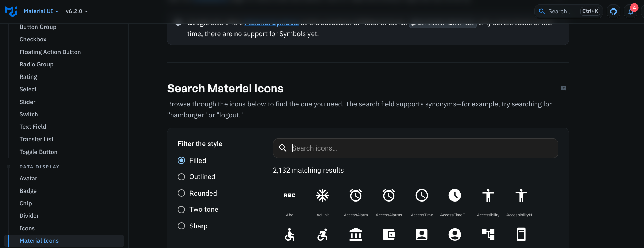
Task: Open the notifications bell in the header
Action: click(x=631, y=12)
